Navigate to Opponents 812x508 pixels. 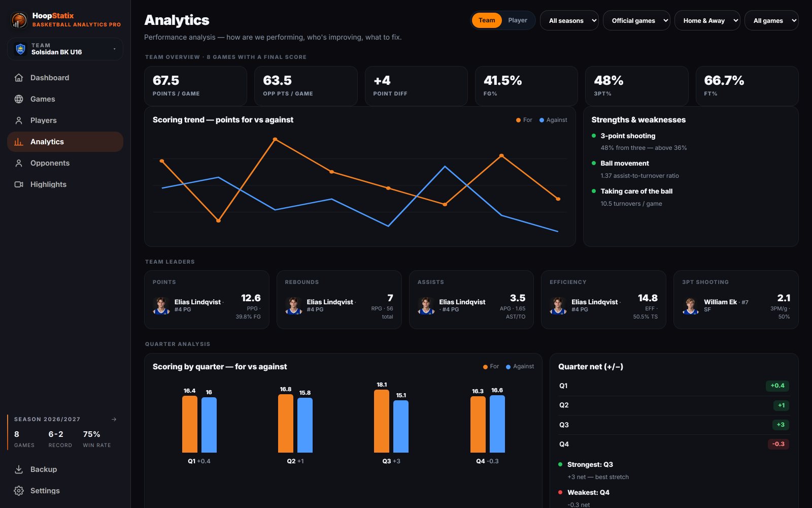[x=65, y=163]
